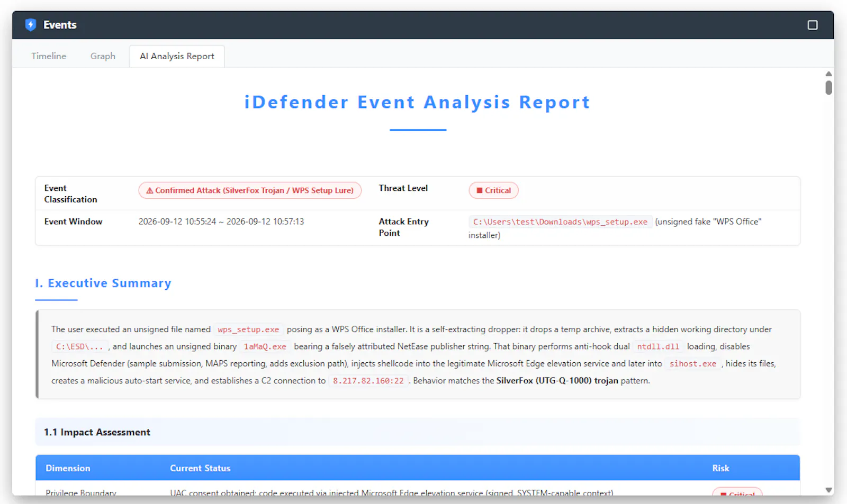The width and height of the screenshot is (847, 504).
Task: Click the event window timestamp range
Action: tap(221, 222)
